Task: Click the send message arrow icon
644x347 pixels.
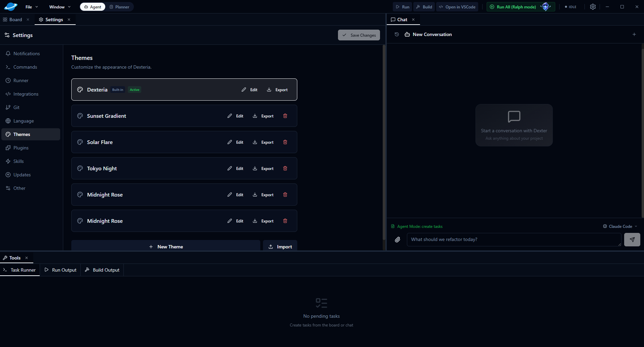Action: (x=632, y=239)
